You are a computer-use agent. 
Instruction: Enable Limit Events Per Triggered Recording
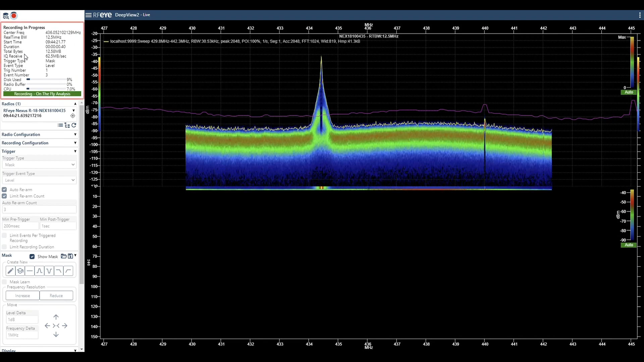[x=4, y=236]
